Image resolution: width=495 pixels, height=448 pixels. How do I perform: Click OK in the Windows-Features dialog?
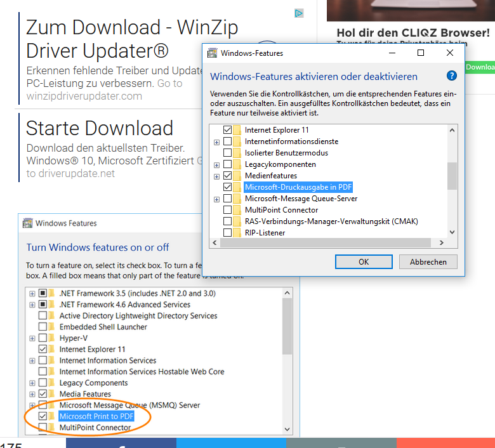[x=364, y=261]
